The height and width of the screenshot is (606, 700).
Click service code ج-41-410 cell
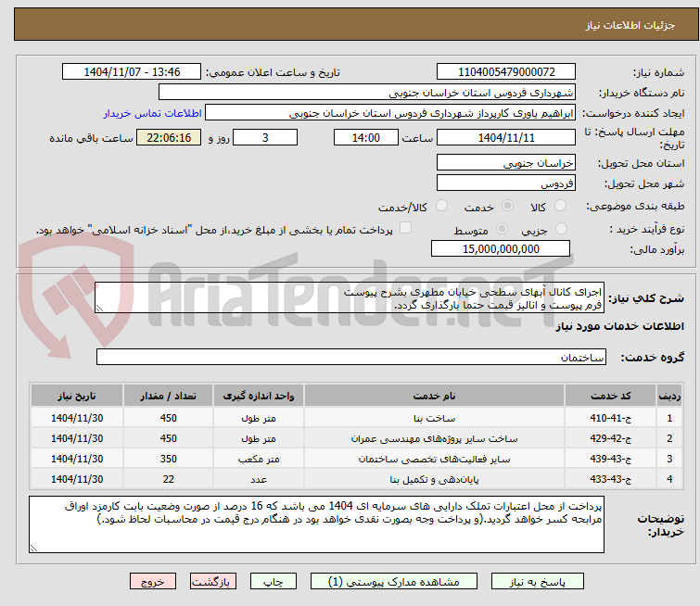(x=610, y=418)
